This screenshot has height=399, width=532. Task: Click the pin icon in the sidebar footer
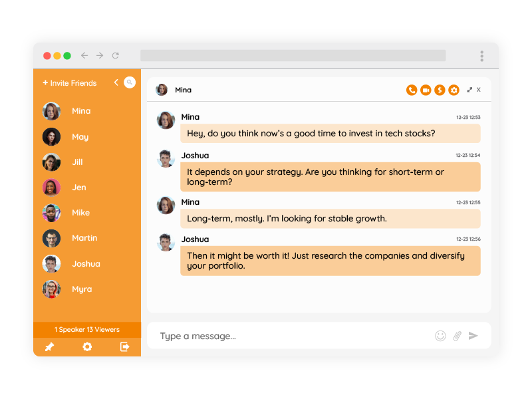[x=49, y=346]
